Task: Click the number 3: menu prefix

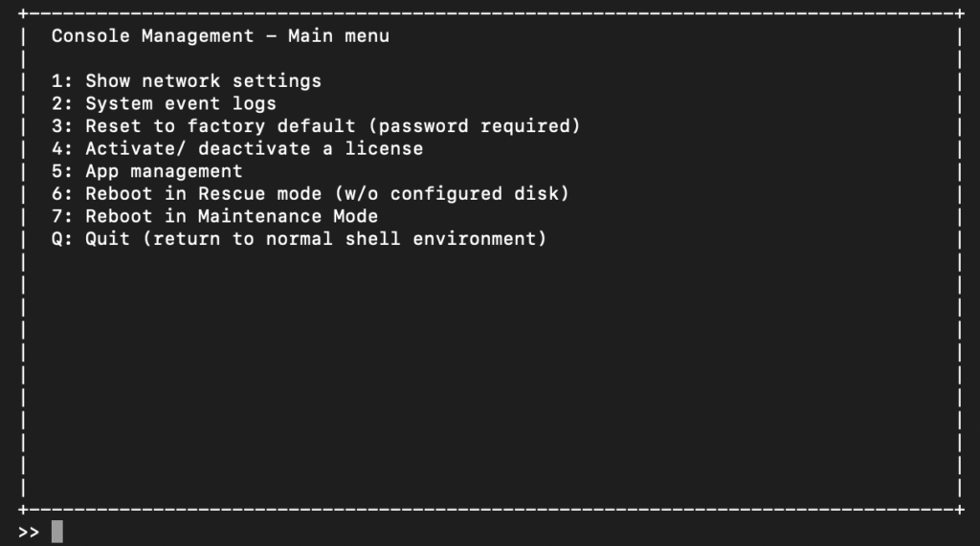Action: [62, 126]
